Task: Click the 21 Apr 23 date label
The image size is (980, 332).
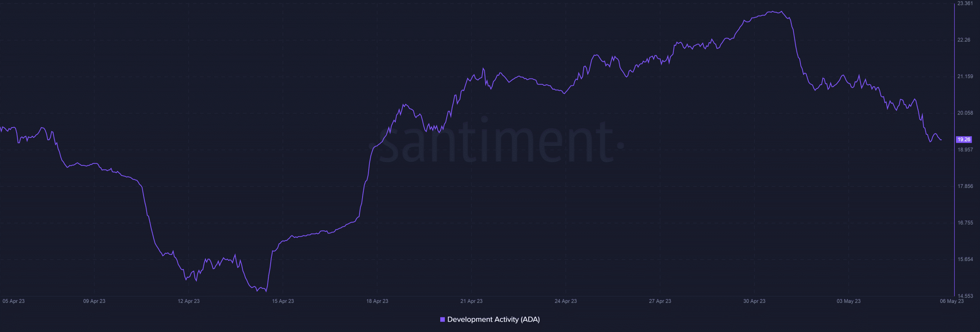Action: [471, 301]
